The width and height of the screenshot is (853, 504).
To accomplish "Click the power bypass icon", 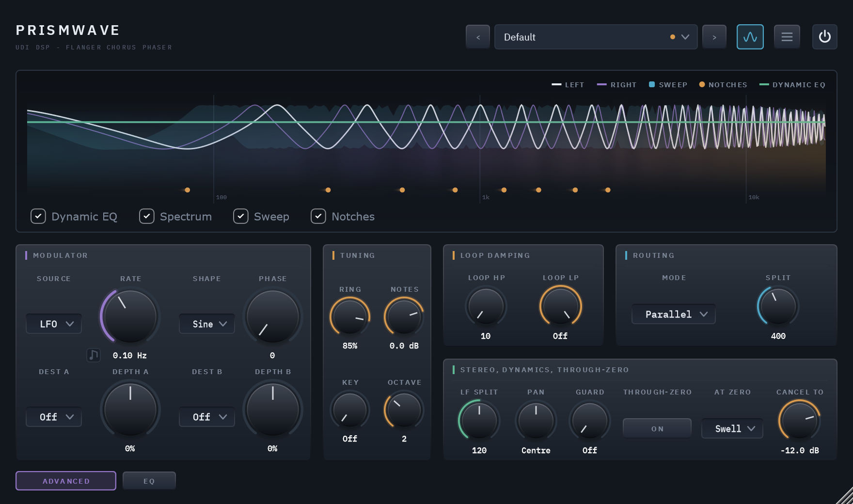I will click(825, 37).
